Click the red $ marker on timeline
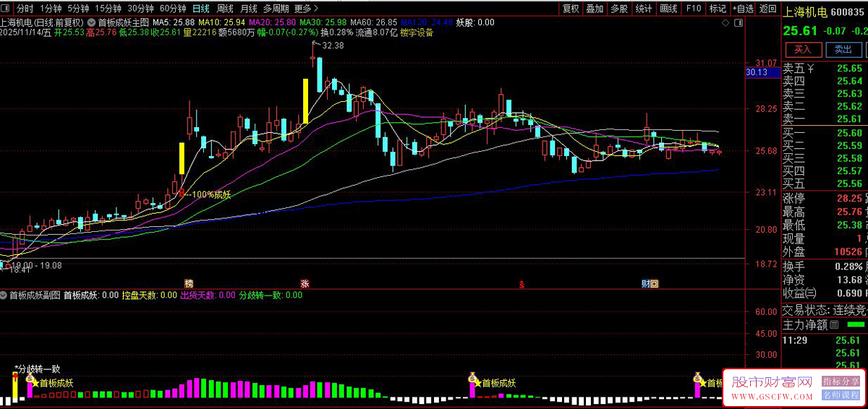Screen dimensions: 868x409 click(520, 284)
